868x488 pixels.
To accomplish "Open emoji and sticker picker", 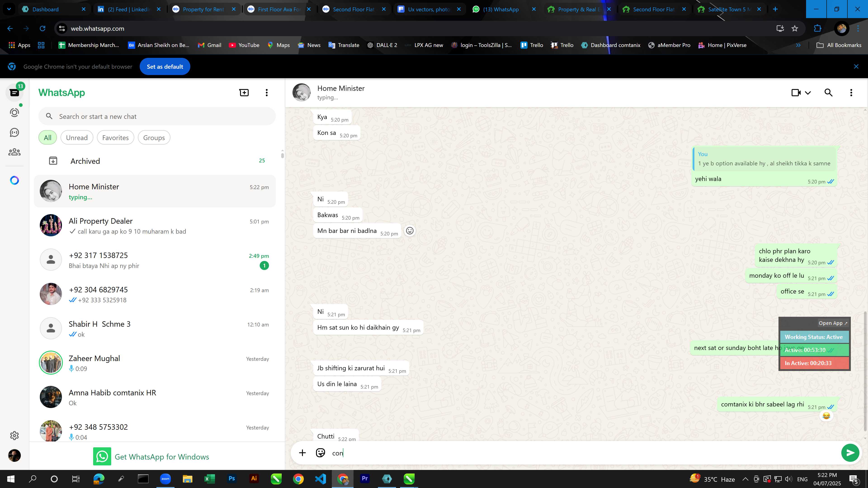I will click(320, 453).
